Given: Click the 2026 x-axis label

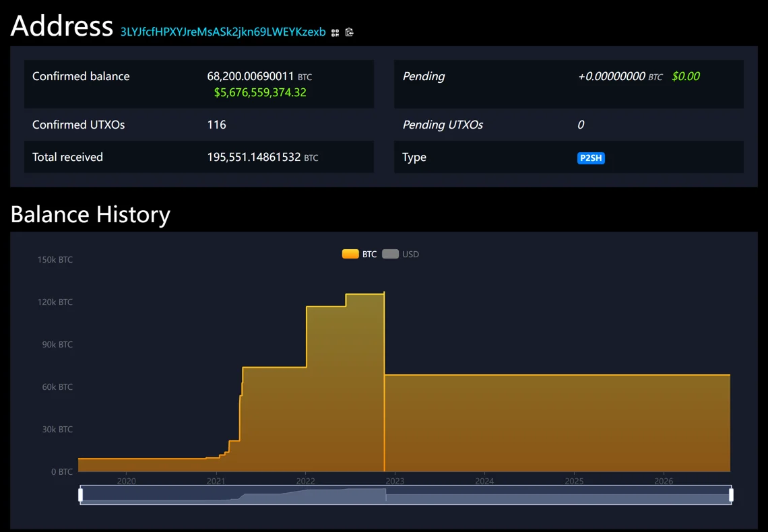Looking at the screenshot, I should (x=664, y=481).
